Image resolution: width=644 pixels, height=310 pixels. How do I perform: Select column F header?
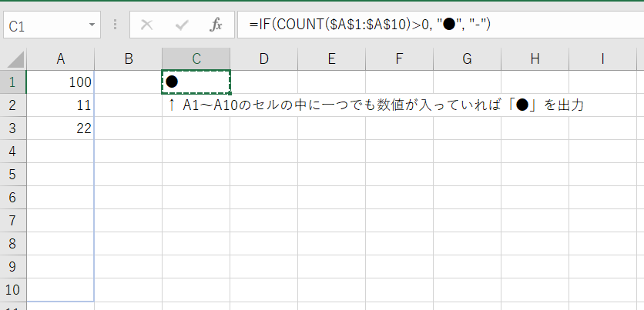click(399, 59)
